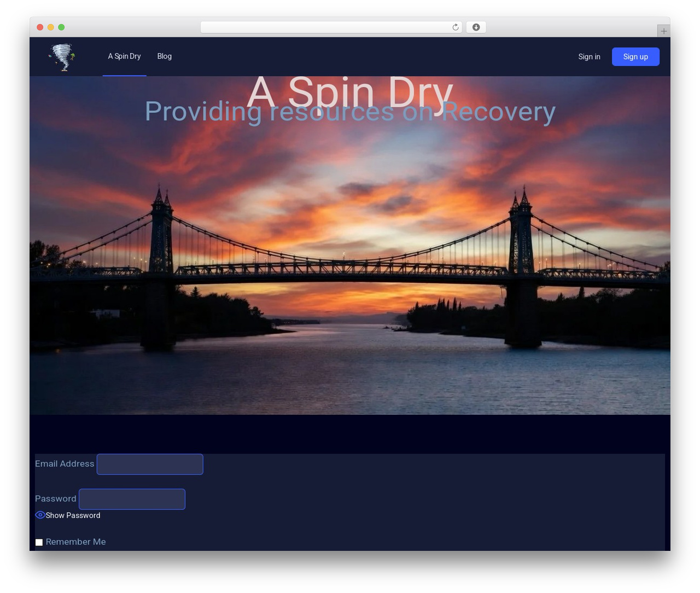The width and height of the screenshot is (700, 593).
Task: Click the 'Password' field label
Action: [x=56, y=499]
